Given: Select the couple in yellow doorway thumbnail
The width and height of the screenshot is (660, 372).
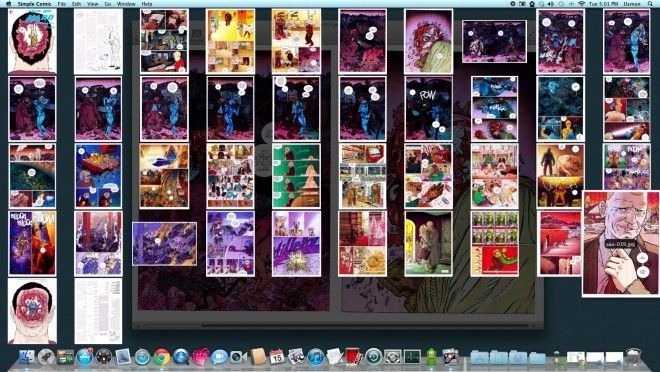Looking at the screenshot, I should [x=428, y=243].
